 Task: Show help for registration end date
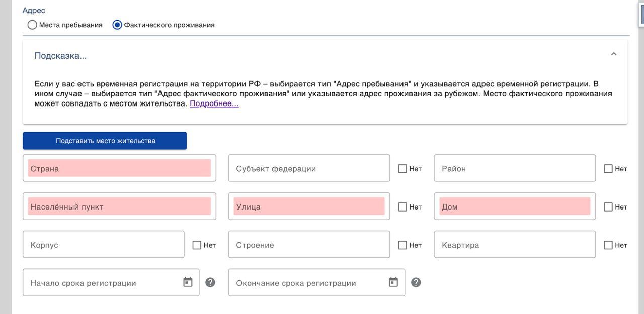coord(416,282)
